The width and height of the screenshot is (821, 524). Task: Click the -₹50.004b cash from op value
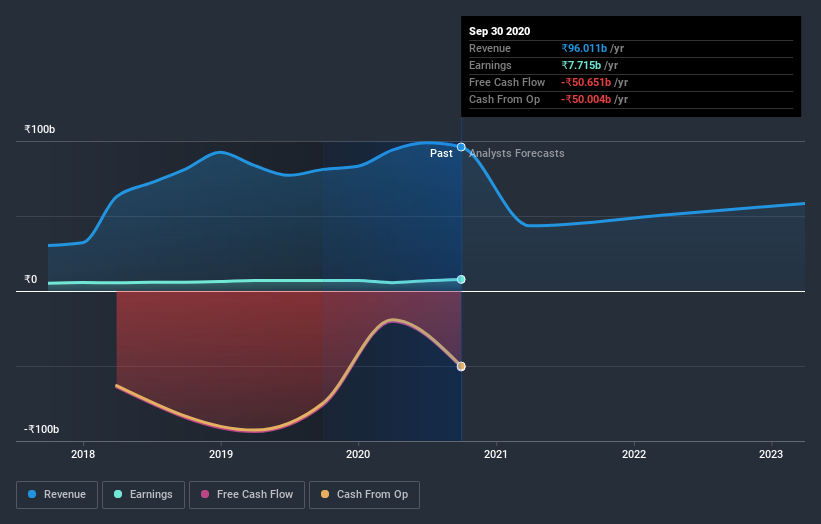(x=586, y=99)
